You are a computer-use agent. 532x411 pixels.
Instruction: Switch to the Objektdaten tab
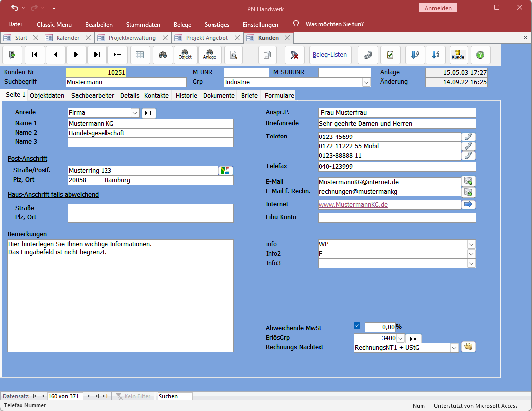[47, 95]
